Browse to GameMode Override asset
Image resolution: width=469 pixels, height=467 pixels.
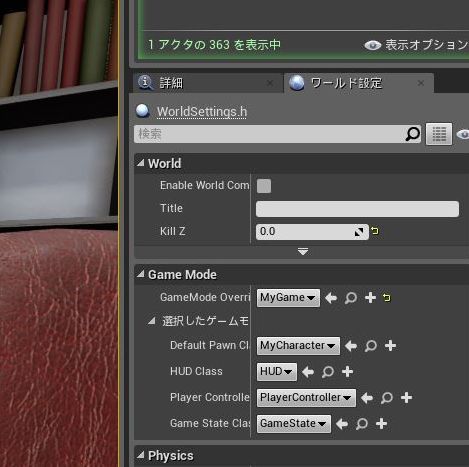point(351,298)
